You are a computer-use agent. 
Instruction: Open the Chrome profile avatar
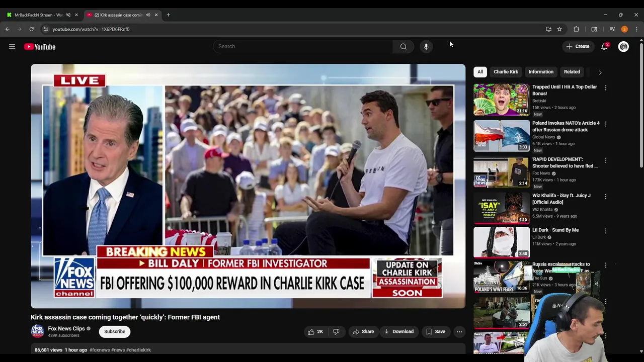pyautogui.click(x=624, y=29)
